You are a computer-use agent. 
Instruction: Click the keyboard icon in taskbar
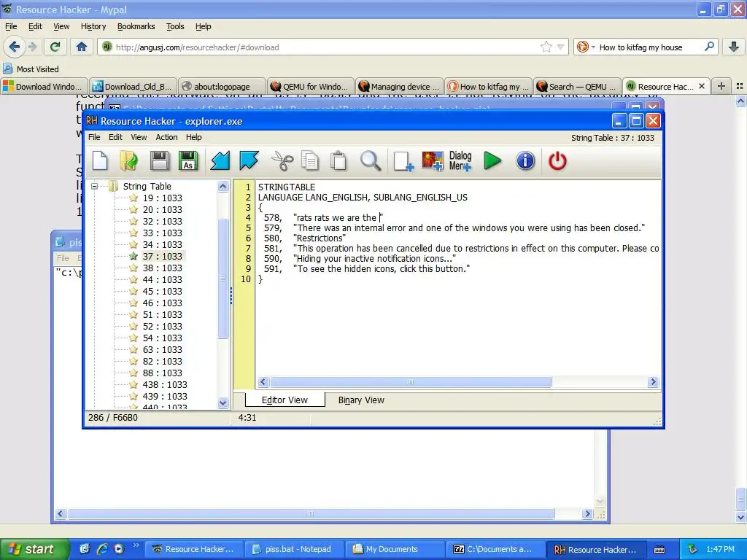[x=659, y=550]
